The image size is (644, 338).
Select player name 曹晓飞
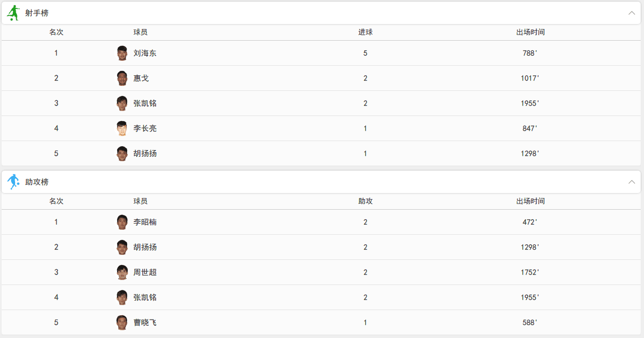coord(145,322)
